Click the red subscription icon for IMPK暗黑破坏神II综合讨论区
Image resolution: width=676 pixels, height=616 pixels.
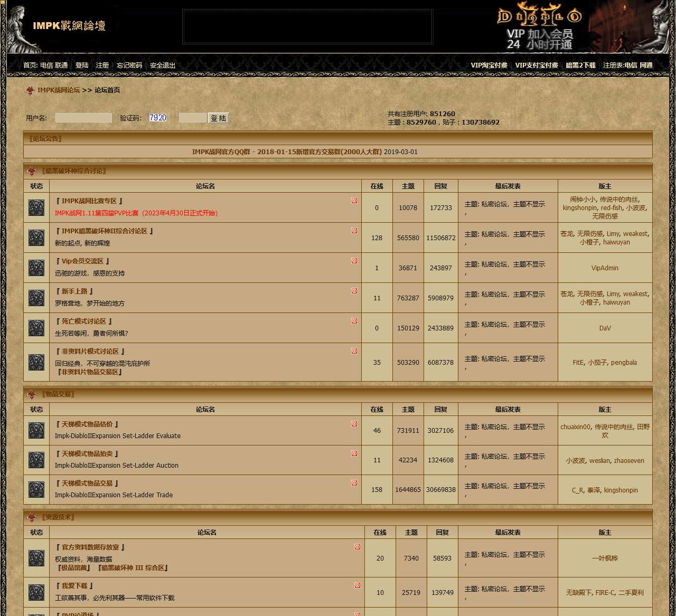(x=354, y=230)
